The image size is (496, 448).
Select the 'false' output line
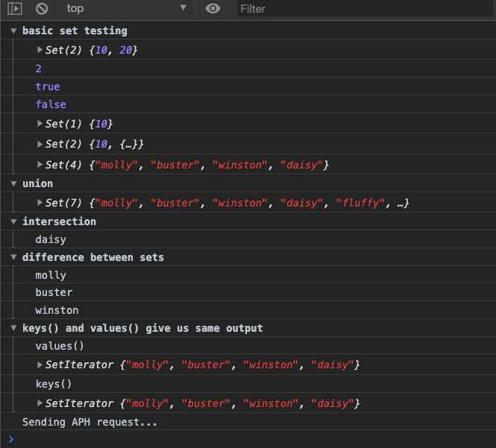click(x=51, y=104)
